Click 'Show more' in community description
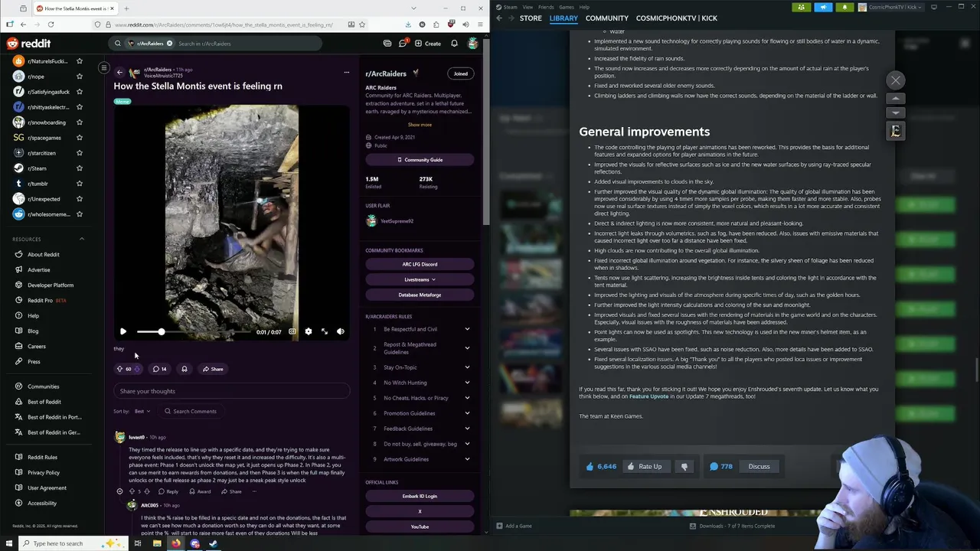 coord(420,125)
